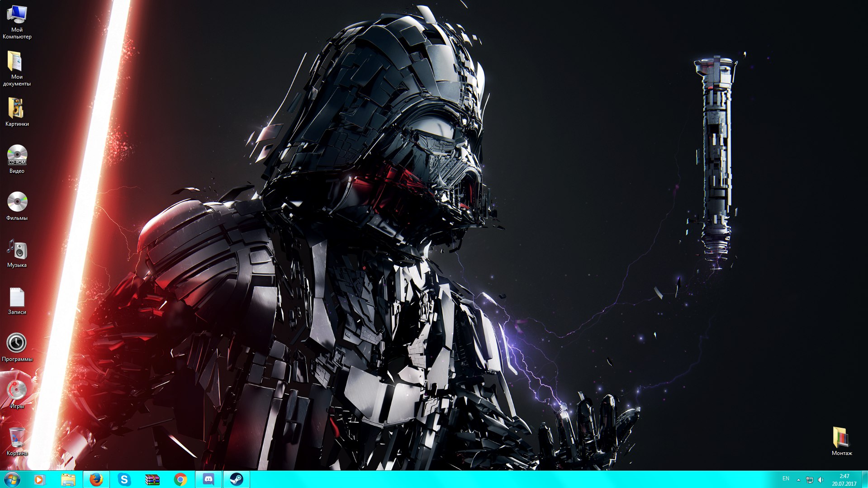Open the volume speaker control
Image resolution: width=868 pixels, height=488 pixels.
coord(821,480)
